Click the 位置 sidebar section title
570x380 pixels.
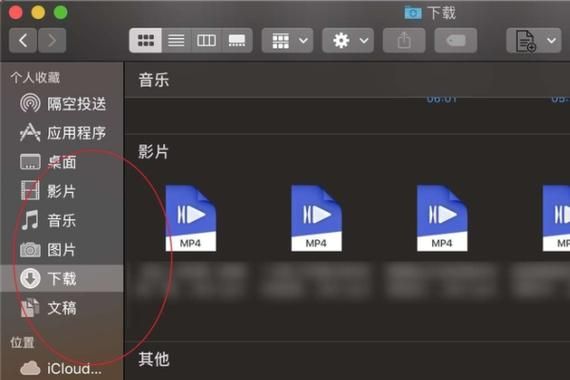pos(22,342)
